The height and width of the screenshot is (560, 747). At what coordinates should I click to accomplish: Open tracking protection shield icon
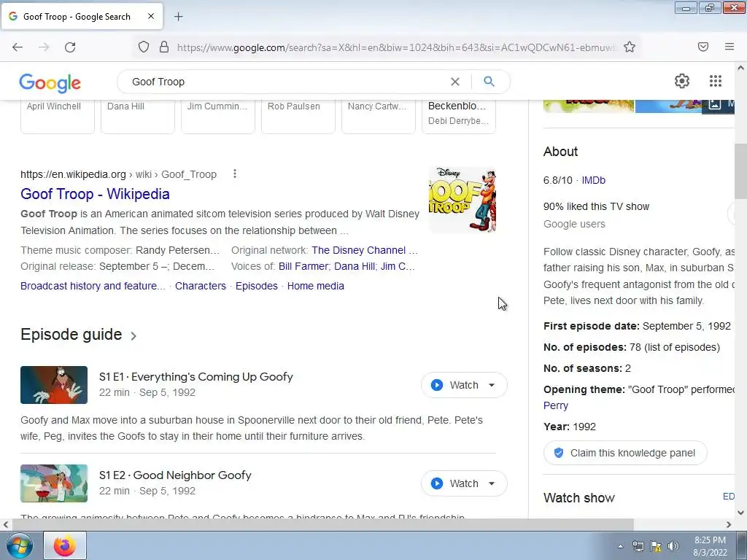(144, 47)
